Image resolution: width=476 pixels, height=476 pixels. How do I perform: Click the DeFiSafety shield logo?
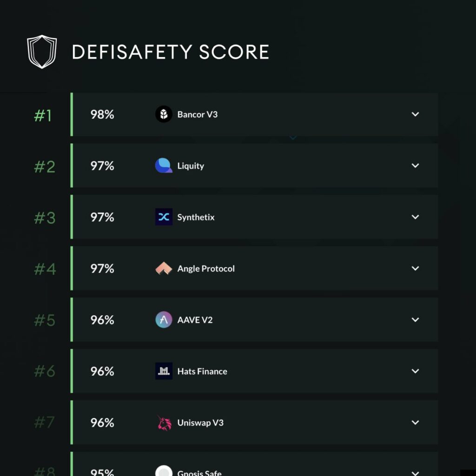(42, 52)
